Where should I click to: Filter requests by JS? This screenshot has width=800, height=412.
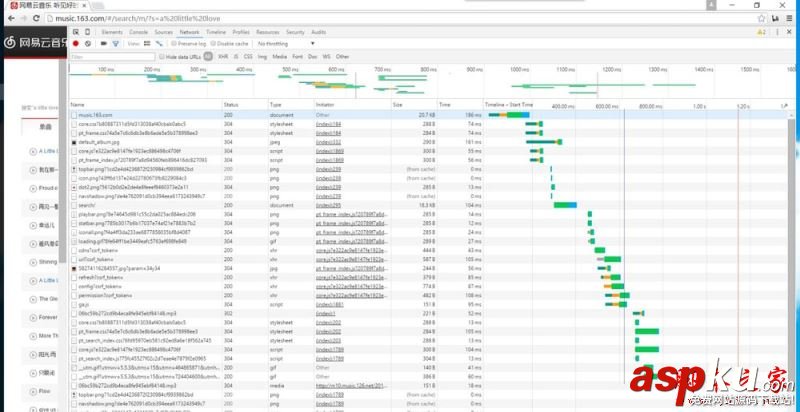pos(236,57)
